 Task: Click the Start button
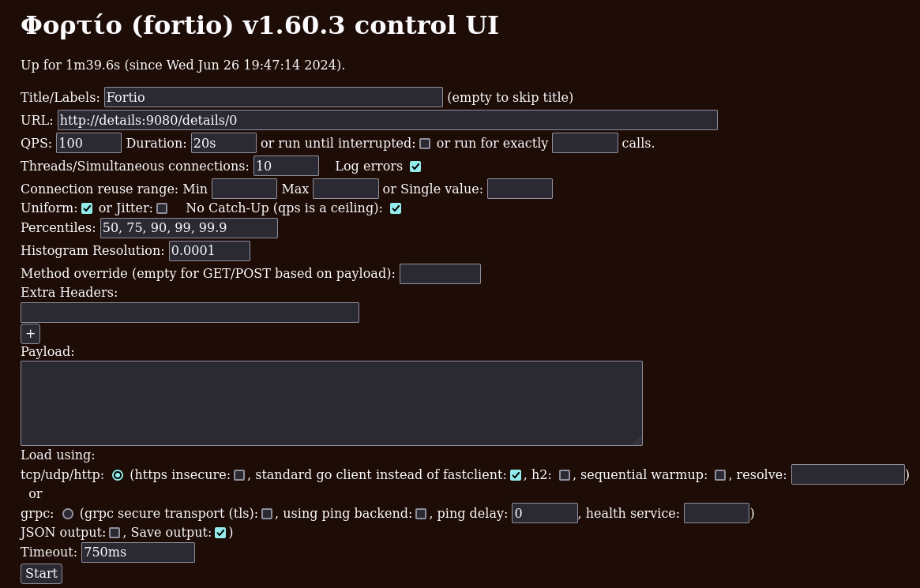(41, 573)
